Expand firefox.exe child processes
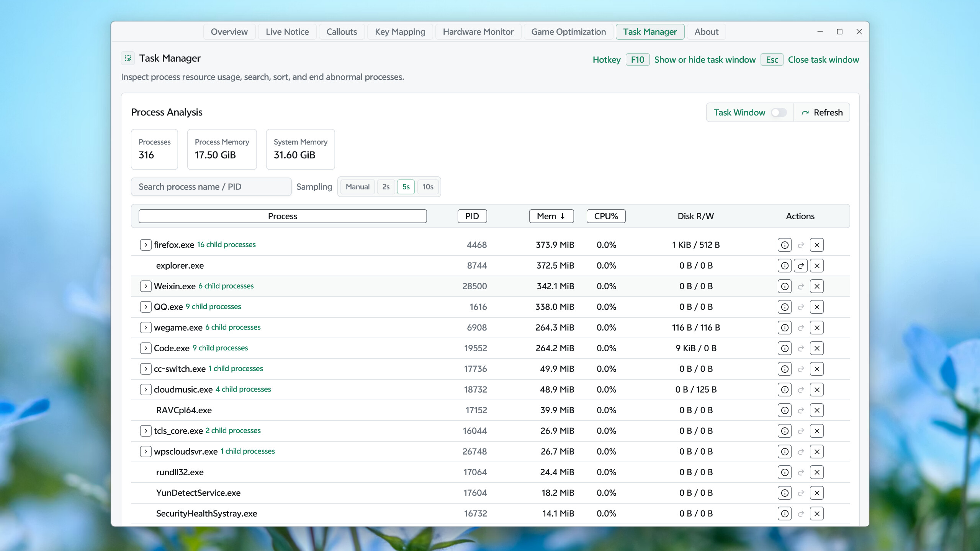980x551 pixels. click(146, 245)
